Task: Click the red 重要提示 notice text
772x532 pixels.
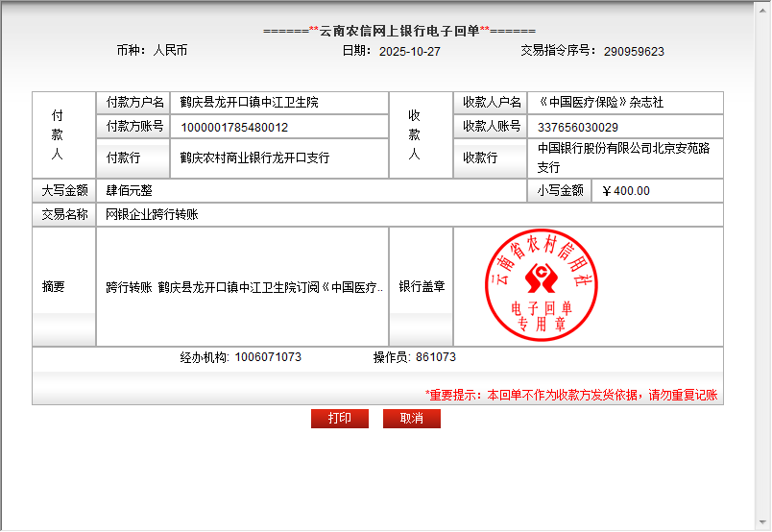Action: coord(571,395)
